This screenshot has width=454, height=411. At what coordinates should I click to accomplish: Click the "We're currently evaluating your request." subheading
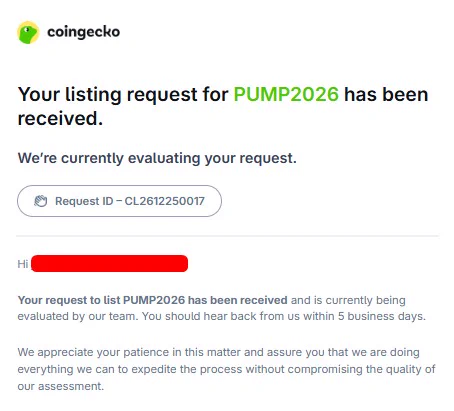pyautogui.click(x=157, y=158)
